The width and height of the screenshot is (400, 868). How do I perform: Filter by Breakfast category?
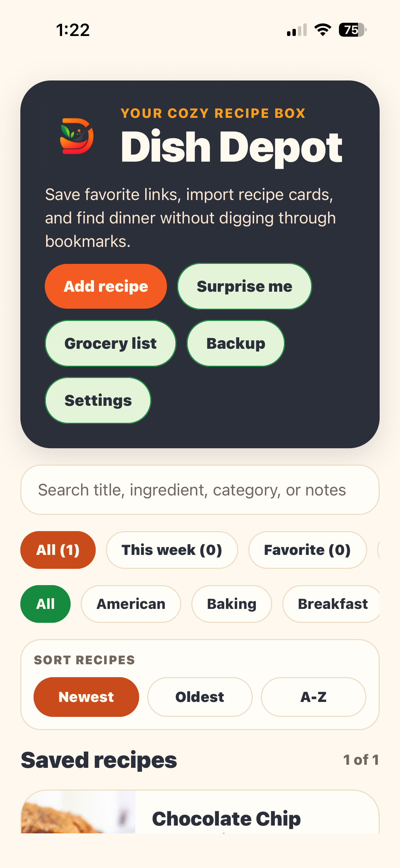[x=332, y=604]
